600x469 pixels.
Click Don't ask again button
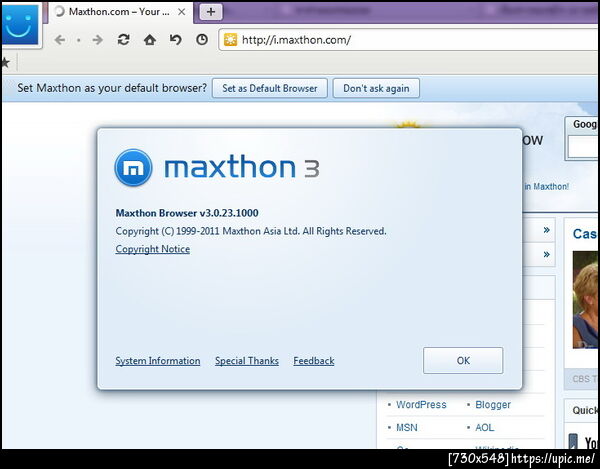[x=376, y=88]
